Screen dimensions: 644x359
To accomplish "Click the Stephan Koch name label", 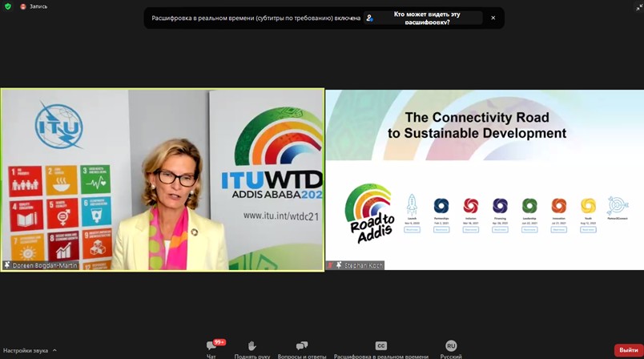I will 364,265.
